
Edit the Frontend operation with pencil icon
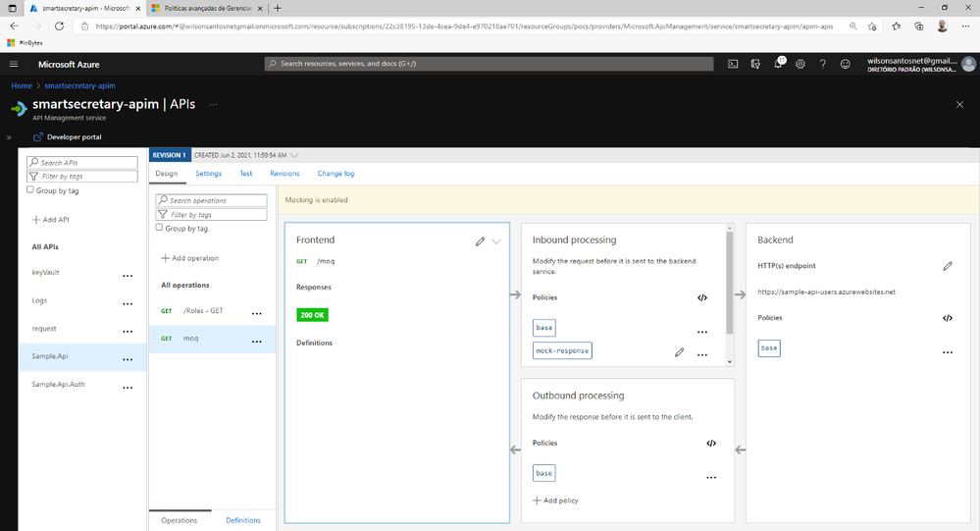tap(480, 241)
